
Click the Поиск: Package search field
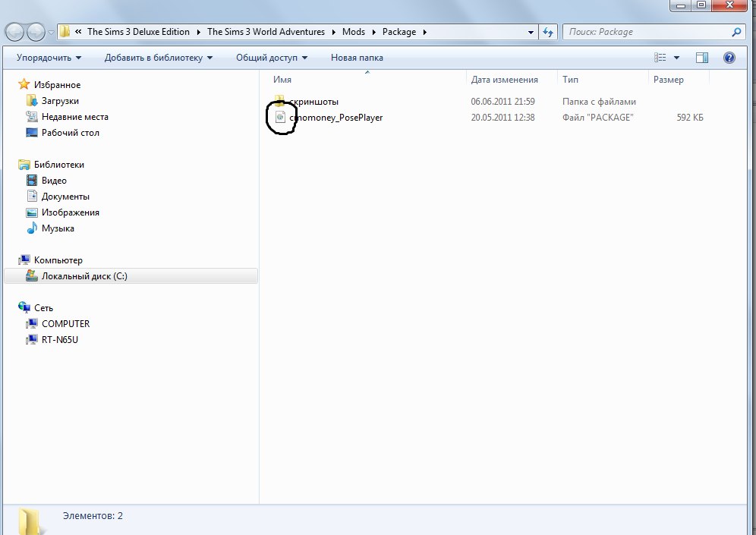645,32
